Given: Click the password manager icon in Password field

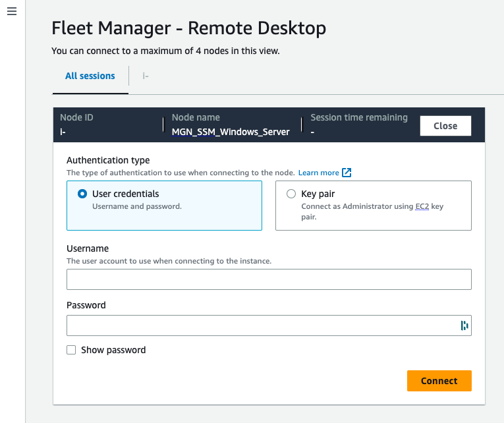Looking at the screenshot, I should pos(464,325).
